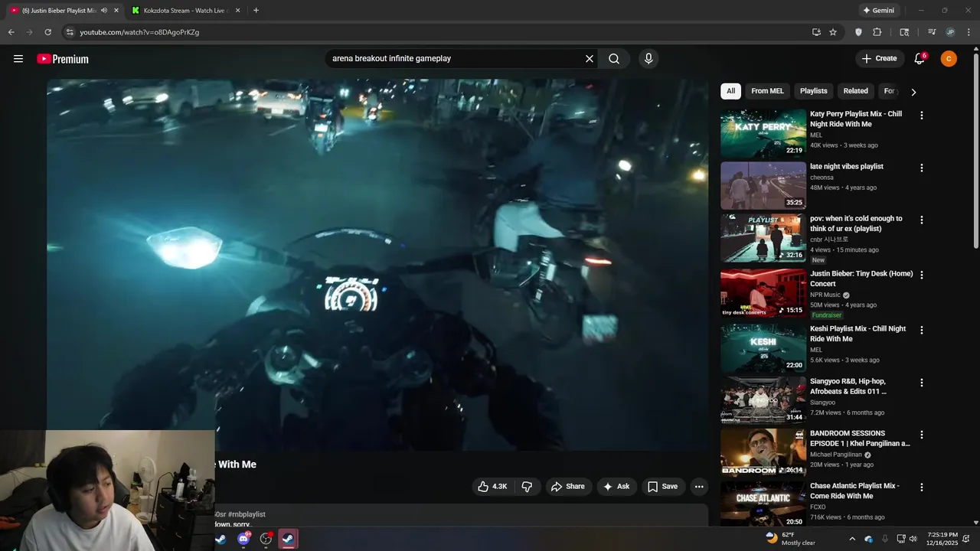Clear the search query with the X
980x551 pixels.
[590, 59]
